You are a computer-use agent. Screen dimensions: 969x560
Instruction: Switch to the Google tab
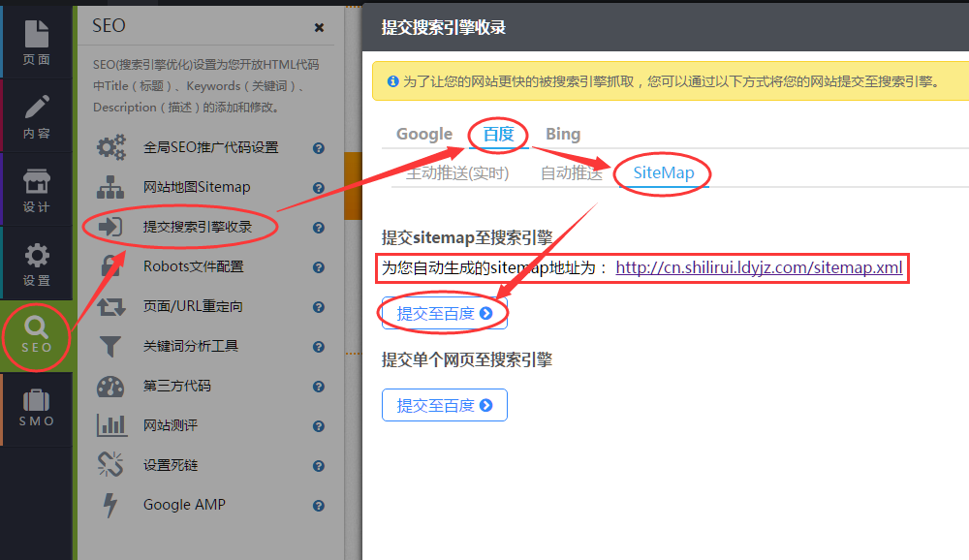[424, 134]
